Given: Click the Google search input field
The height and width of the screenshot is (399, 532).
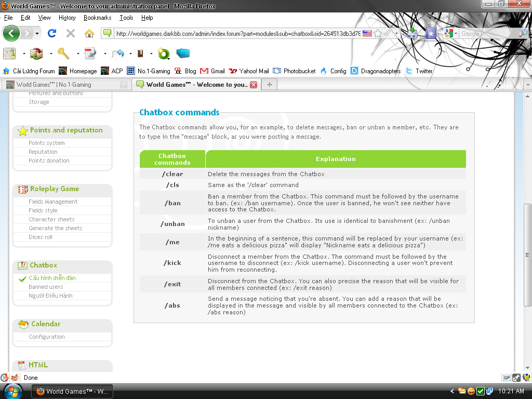Looking at the screenshot, I should [488, 34].
